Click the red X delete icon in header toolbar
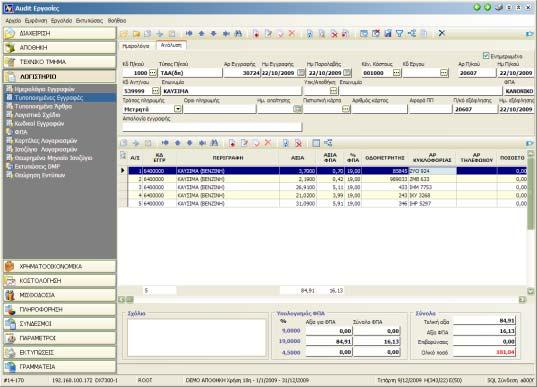The width and height of the screenshot is (537, 387). (292, 34)
